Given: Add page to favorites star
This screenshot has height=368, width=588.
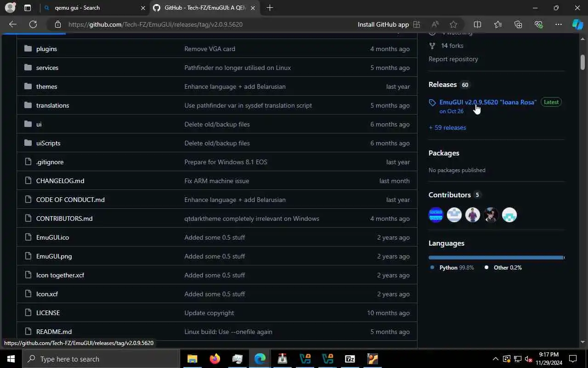Looking at the screenshot, I should (x=453, y=24).
